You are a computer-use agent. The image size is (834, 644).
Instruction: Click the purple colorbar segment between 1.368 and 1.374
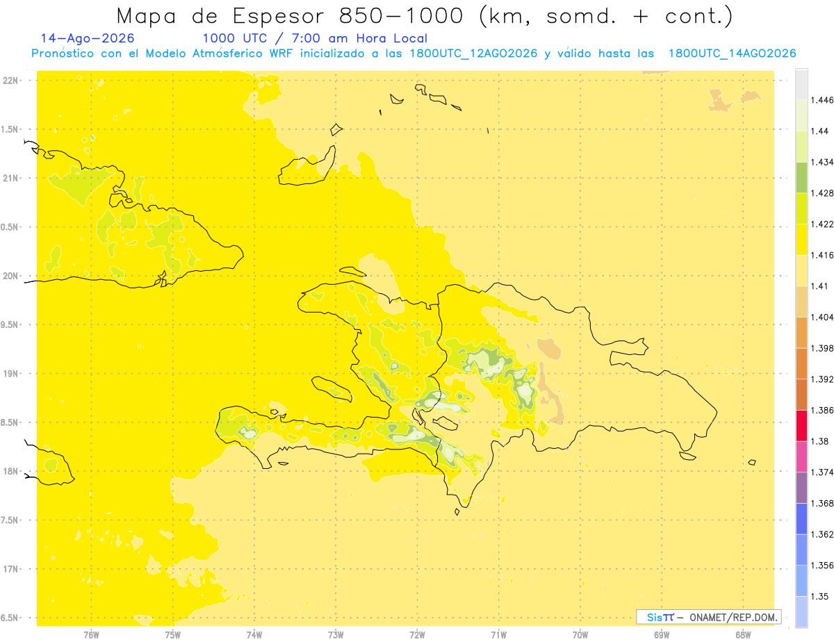click(x=801, y=488)
